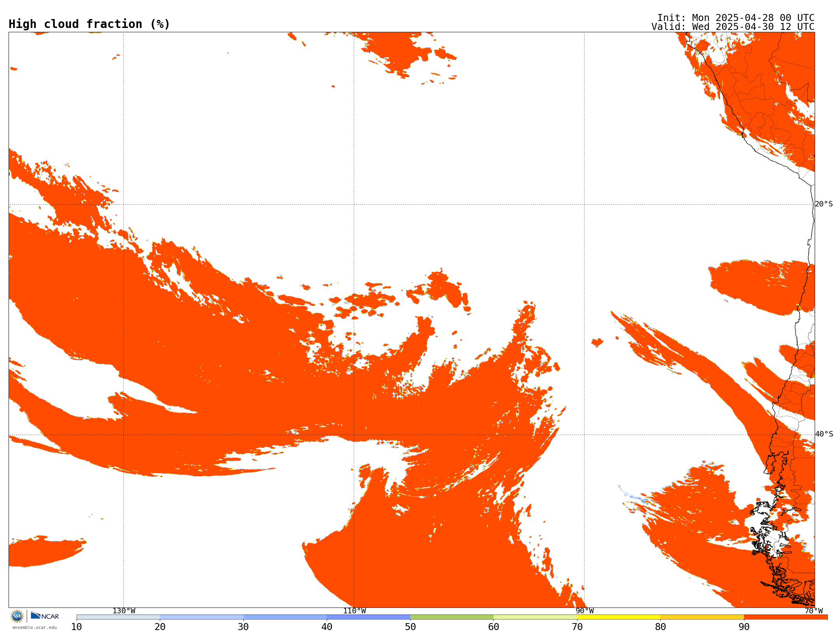Click the 40-50 periwinkle colorbar segment
Screen dimensions: 840x632
[368, 617]
